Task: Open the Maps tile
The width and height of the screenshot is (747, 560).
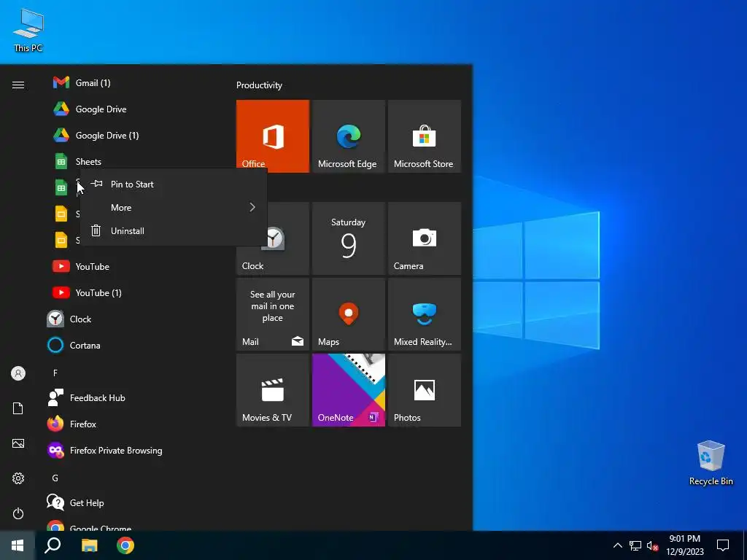Action: 348,314
